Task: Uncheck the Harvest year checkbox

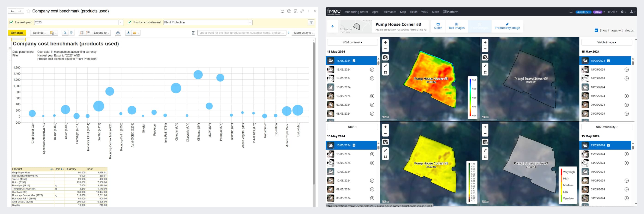Action: pos(11,22)
